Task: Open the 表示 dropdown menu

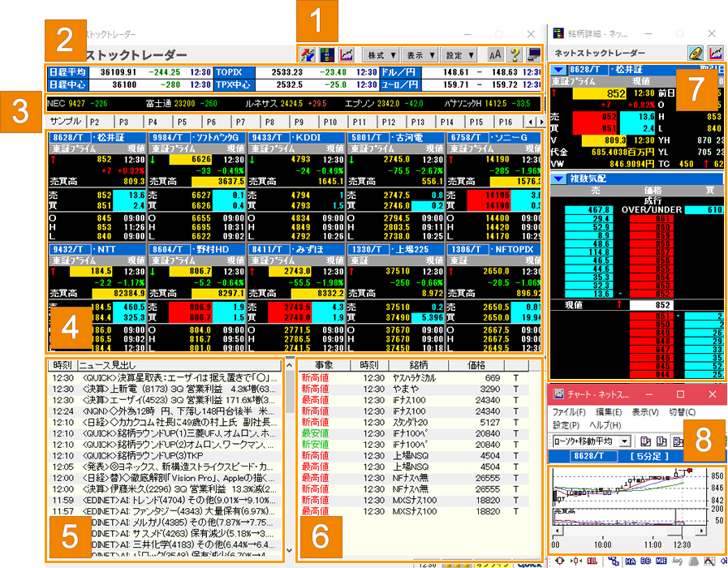Action: (x=420, y=55)
